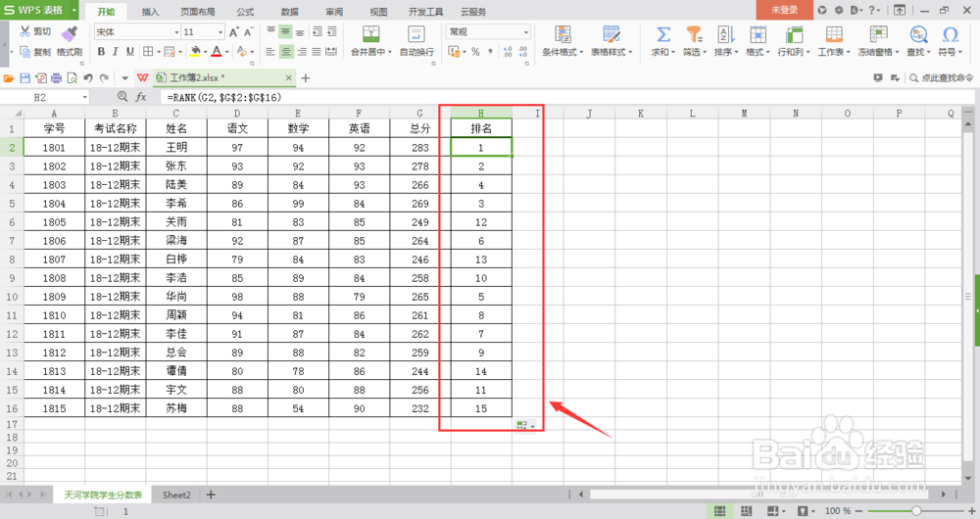Switch to the Sheet2 worksheet tab
The width and height of the screenshot is (980, 519).
click(176, 495)
